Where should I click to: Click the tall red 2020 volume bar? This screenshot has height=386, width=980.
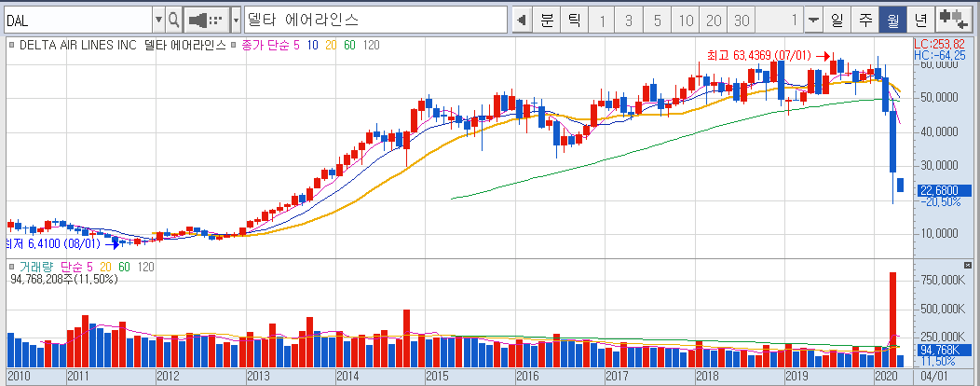coord(892,320)
